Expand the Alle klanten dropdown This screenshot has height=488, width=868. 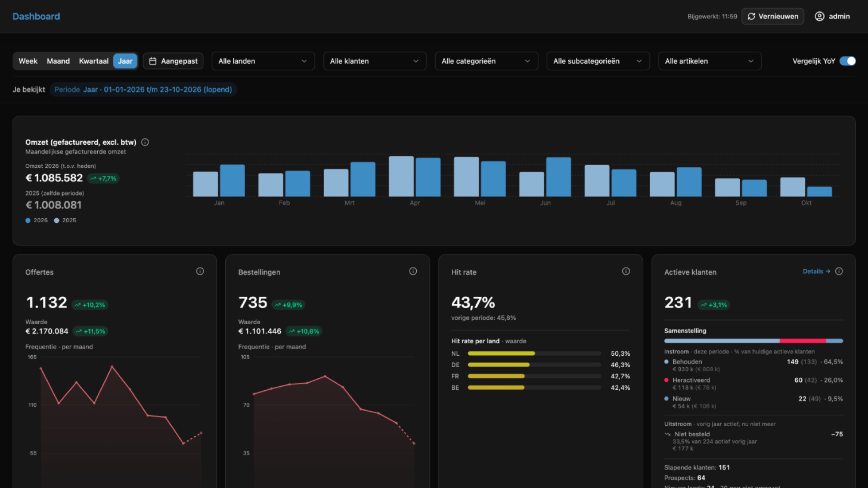click(375, 61)
